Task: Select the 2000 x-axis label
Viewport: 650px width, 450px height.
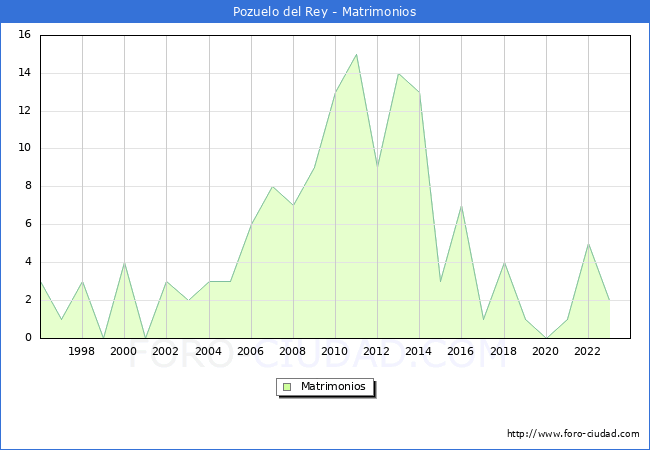Action: pyautogui.click(x=124, y=352)
